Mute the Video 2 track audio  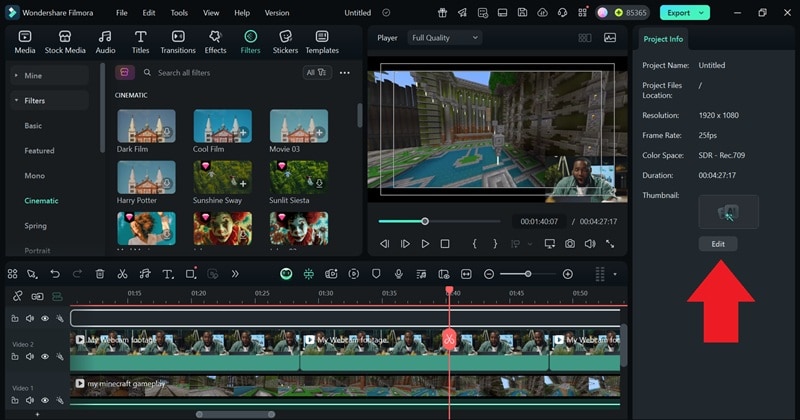coord(30,357)
